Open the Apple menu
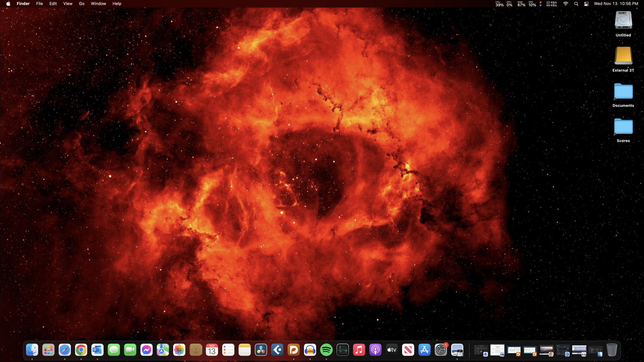 [x=8, y=4]
